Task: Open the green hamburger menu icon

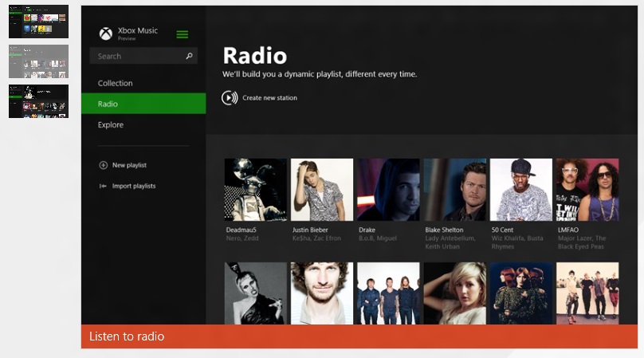Action: pos(183,34)
